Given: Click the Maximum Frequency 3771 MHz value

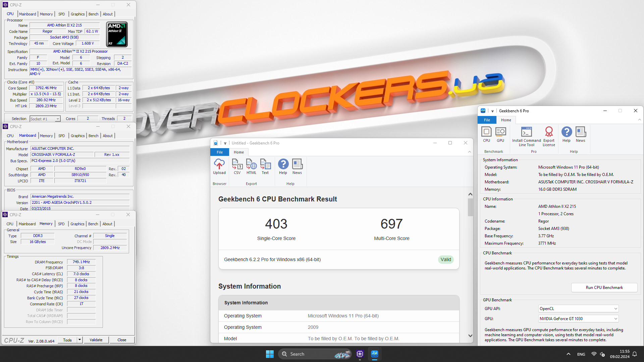Looking at the screenshot, I should (x=547, y=243).
